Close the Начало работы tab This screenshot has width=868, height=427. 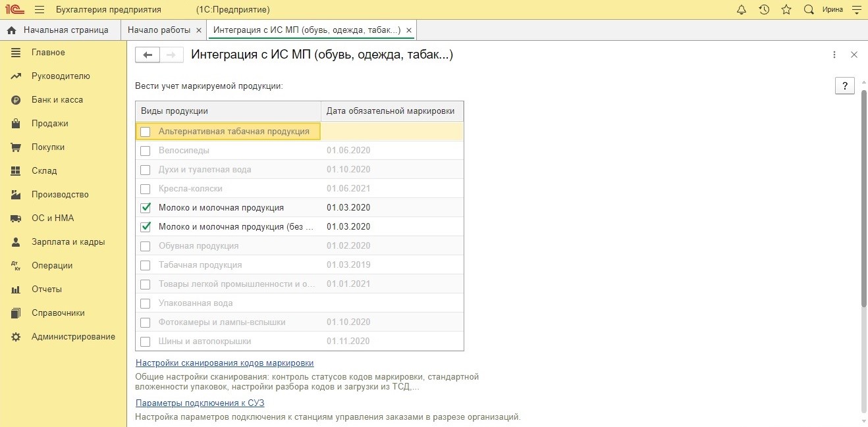(199, 30)
